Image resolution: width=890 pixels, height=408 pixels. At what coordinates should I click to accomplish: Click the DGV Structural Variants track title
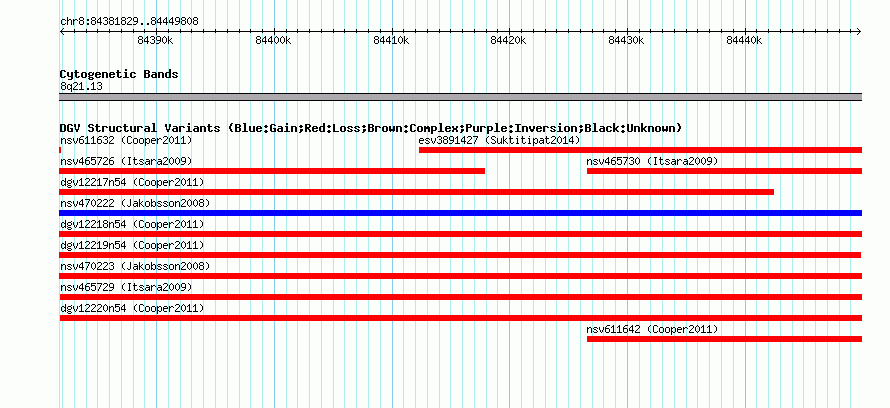[371, 128]
